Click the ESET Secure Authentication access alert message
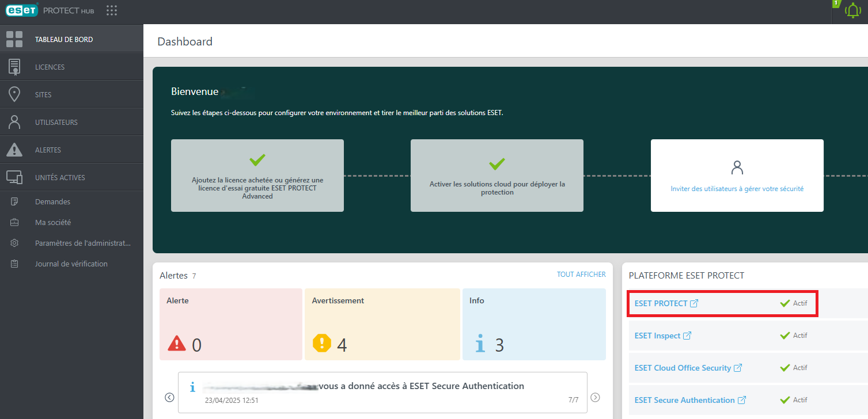Screen dimensions: 868x419 pos(382,392)
